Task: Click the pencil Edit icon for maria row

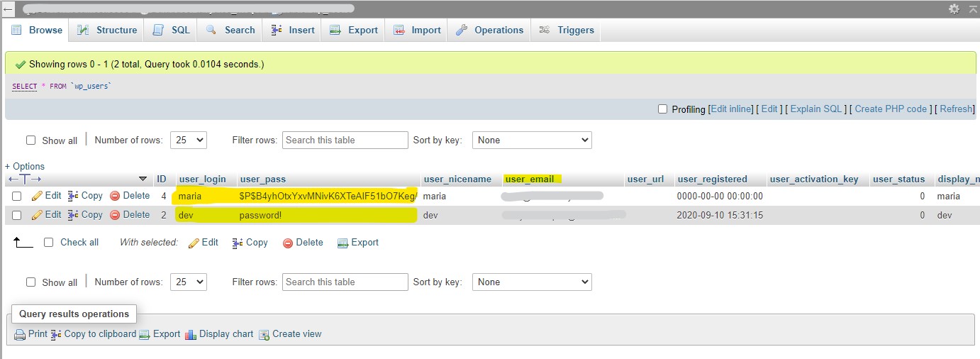Action: click(38, 196)
